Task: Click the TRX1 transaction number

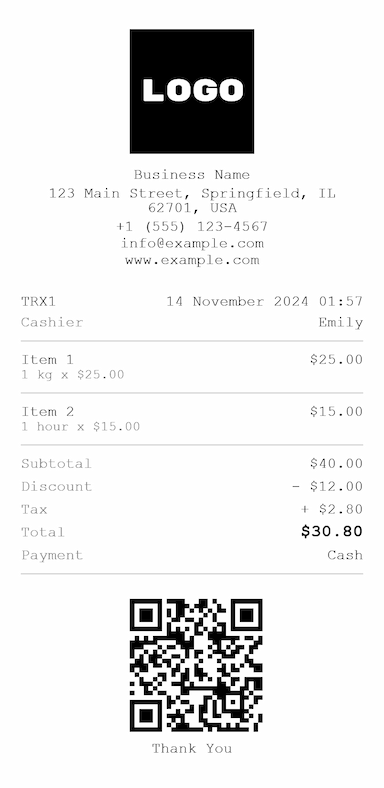Action: pyautogui.click(x=39, y=302)
